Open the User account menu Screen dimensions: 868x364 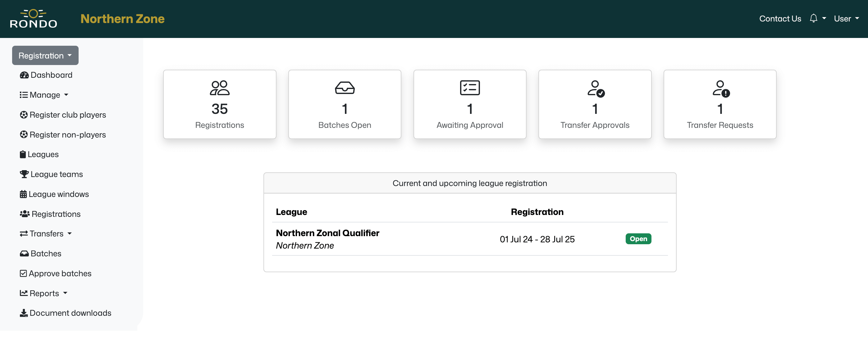pyautogui.click(x=846, y=19)
